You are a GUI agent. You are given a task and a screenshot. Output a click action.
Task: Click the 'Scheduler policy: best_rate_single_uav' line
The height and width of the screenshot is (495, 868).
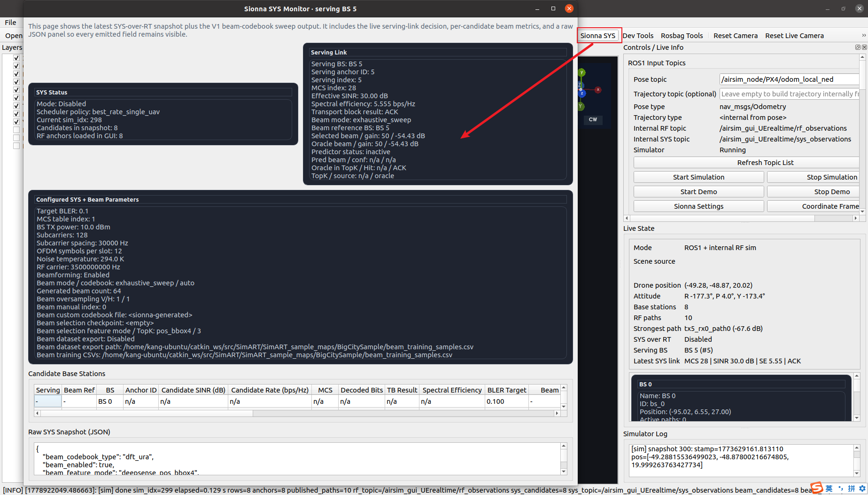98,112
